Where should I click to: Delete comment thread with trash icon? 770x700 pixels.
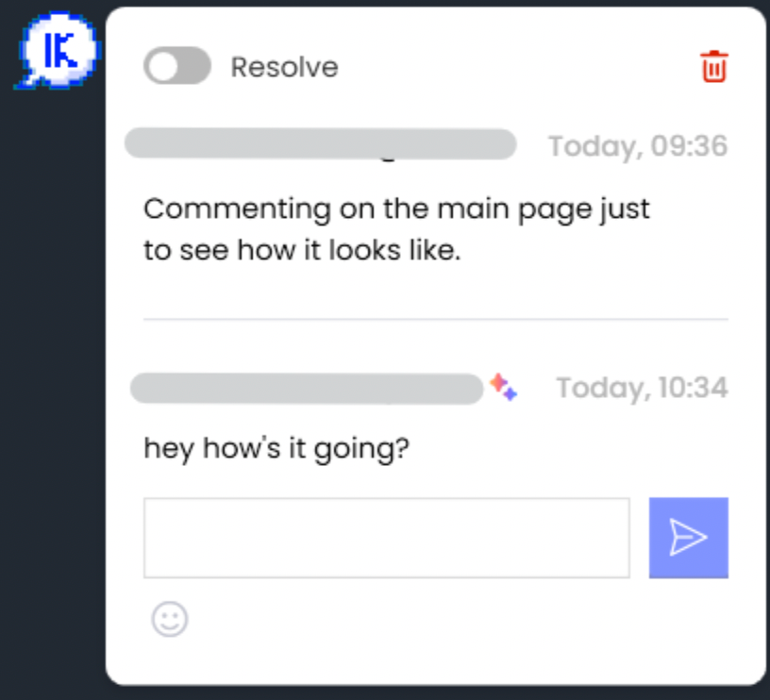tap(713, 66)
